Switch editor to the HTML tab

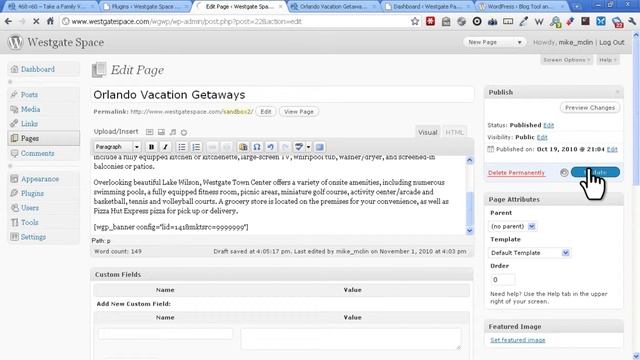[x=454, y=132]
